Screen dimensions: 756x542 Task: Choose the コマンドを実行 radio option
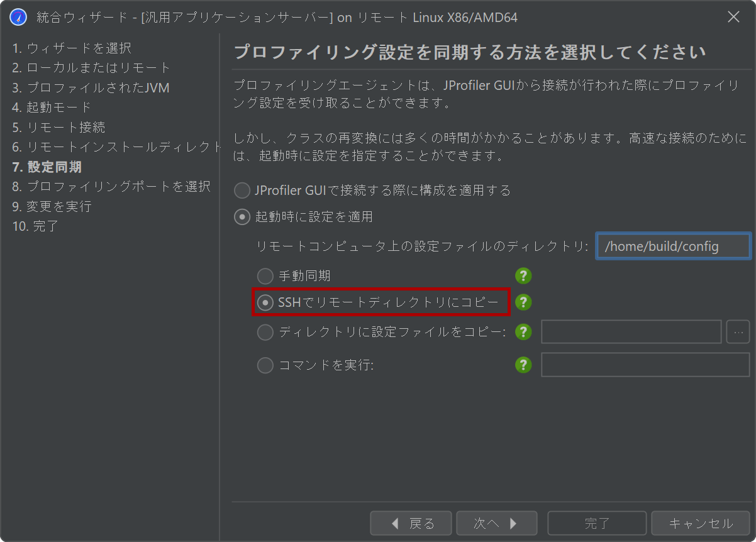(x=265, y=365)
